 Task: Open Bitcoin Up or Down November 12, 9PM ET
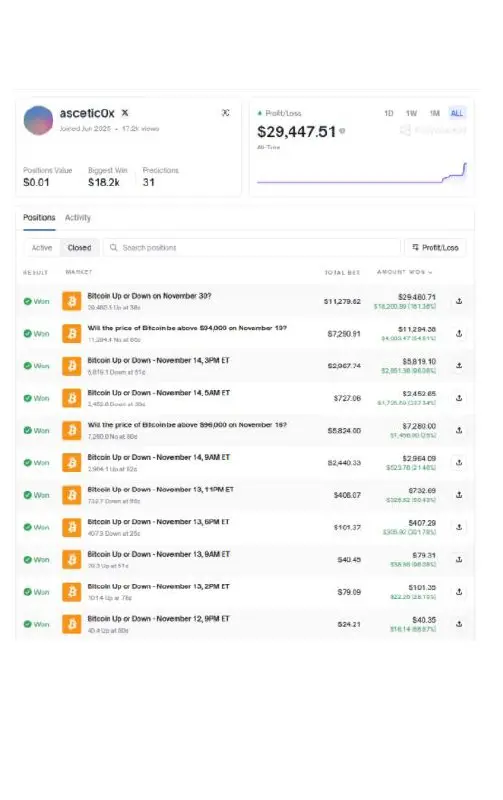coord(158,618)
